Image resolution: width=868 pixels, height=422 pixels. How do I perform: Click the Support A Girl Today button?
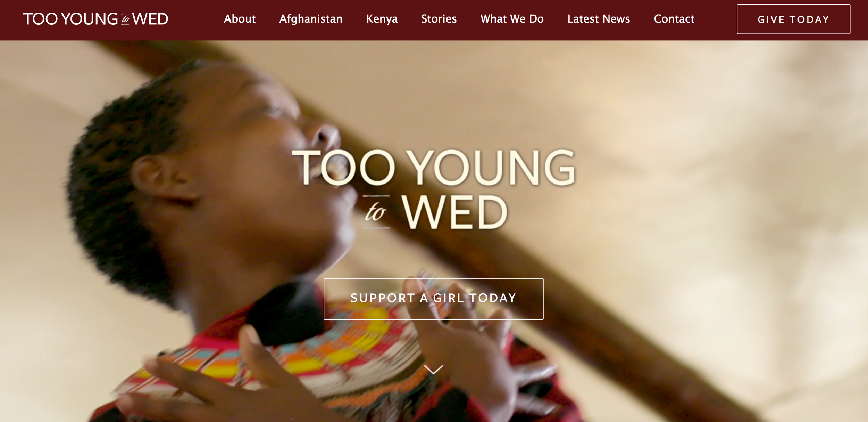tap(434, 299)
